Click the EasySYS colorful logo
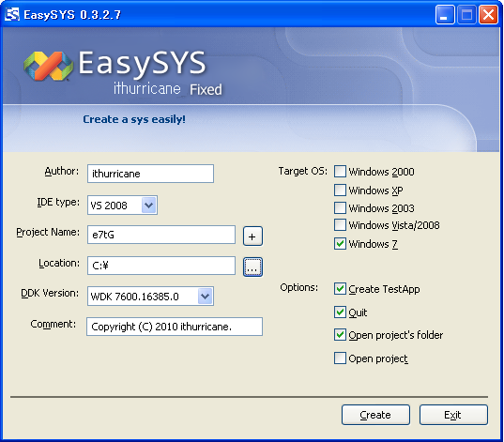Viewport: 504px width, 442px height. [x=48, y=66]
